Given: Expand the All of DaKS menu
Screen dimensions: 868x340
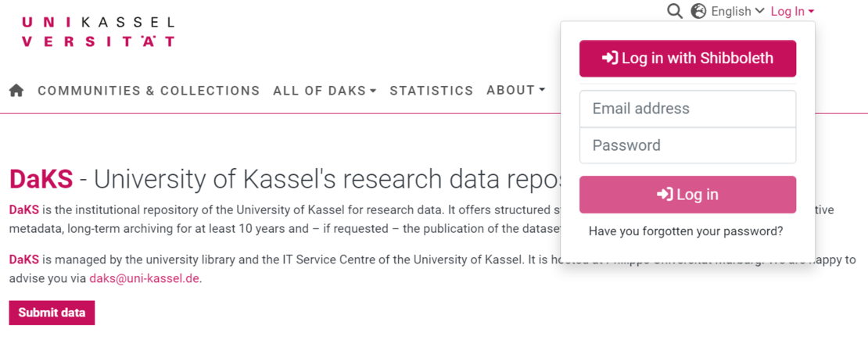Looking at the screenshot, I should coord(325,91).
